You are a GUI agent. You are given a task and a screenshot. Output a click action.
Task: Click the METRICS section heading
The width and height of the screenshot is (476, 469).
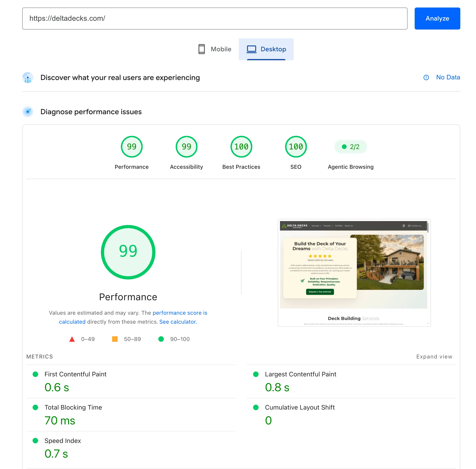pos(40,357)
